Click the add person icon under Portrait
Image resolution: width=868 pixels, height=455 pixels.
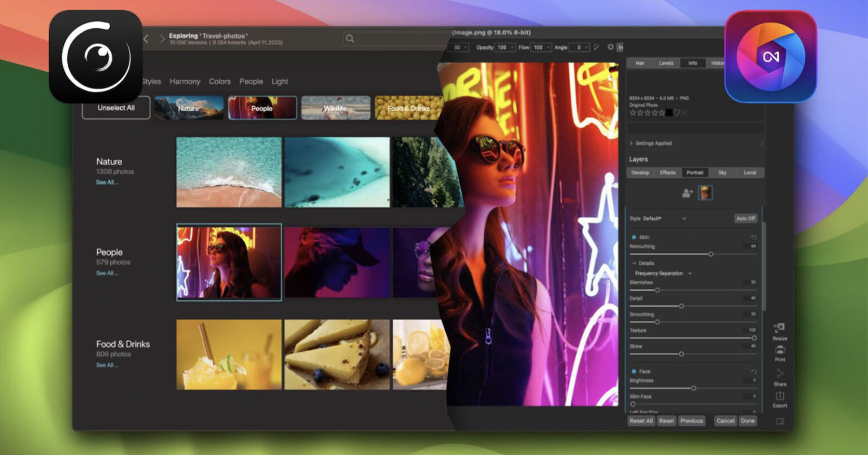point(687,193)
